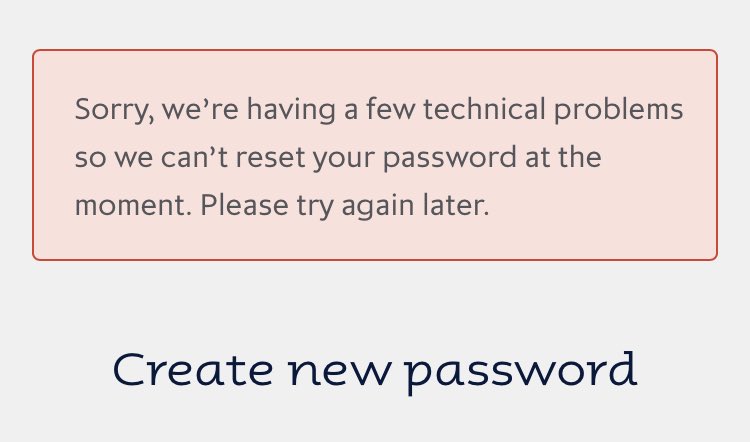Click the word 'password' in the heading
Screen dimensions: 750x442
(x=522, y=373)
